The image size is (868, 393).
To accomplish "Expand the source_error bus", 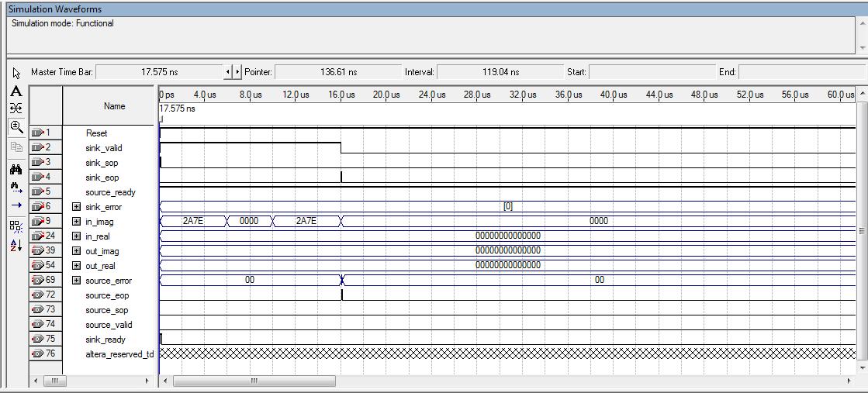I will tap(76, 281).
